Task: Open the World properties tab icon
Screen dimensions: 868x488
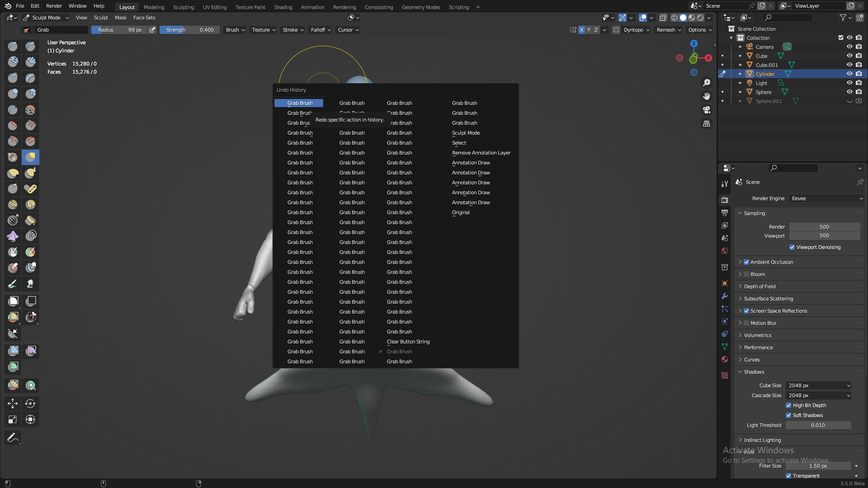Action: (725, 251)
